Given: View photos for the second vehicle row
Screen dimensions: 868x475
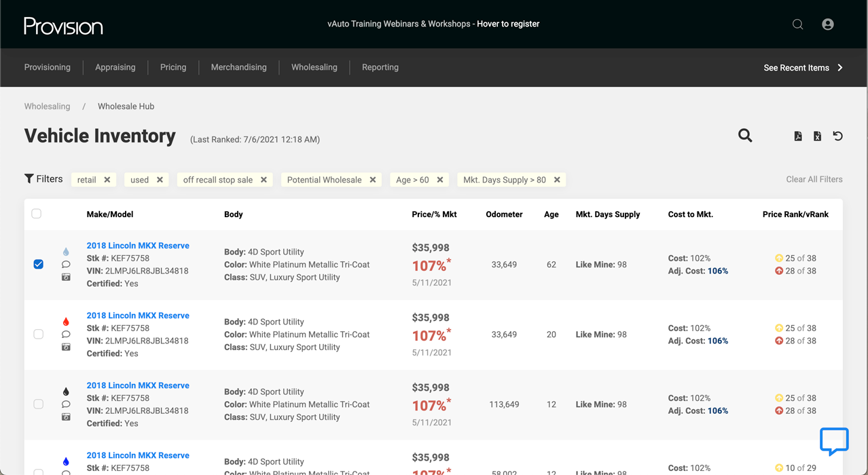Looking at the screenshot, I should 66,347.
